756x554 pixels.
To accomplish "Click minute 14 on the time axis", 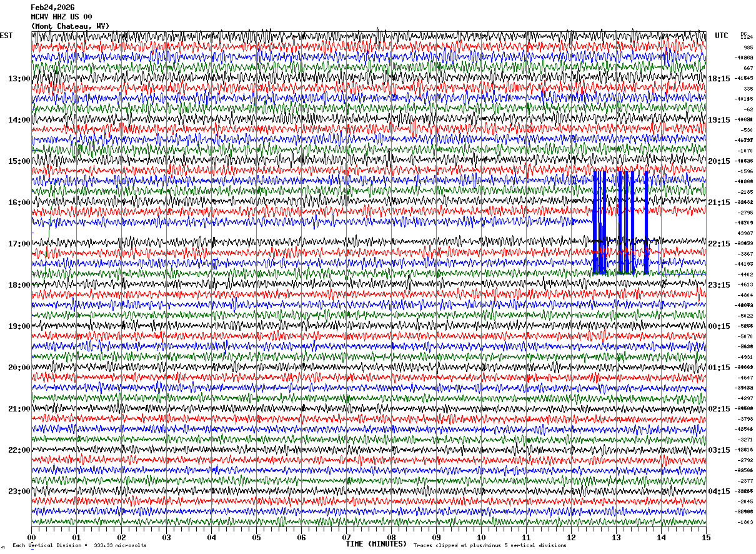I will click(x=661, y=537).
